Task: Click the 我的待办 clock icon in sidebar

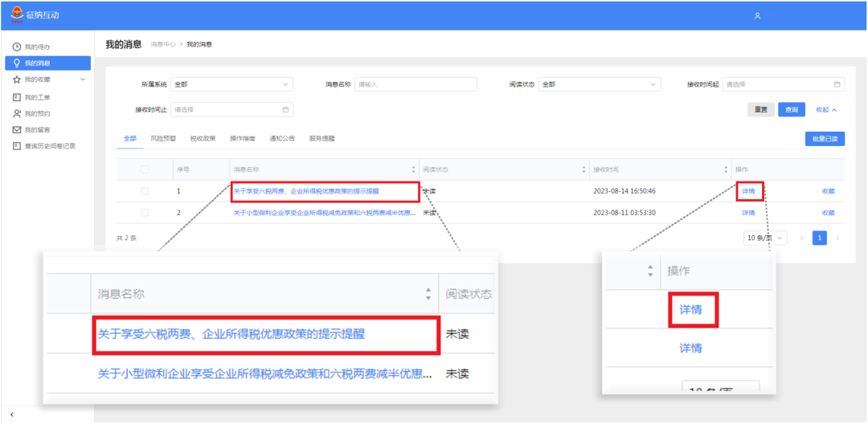Action: 17,47
